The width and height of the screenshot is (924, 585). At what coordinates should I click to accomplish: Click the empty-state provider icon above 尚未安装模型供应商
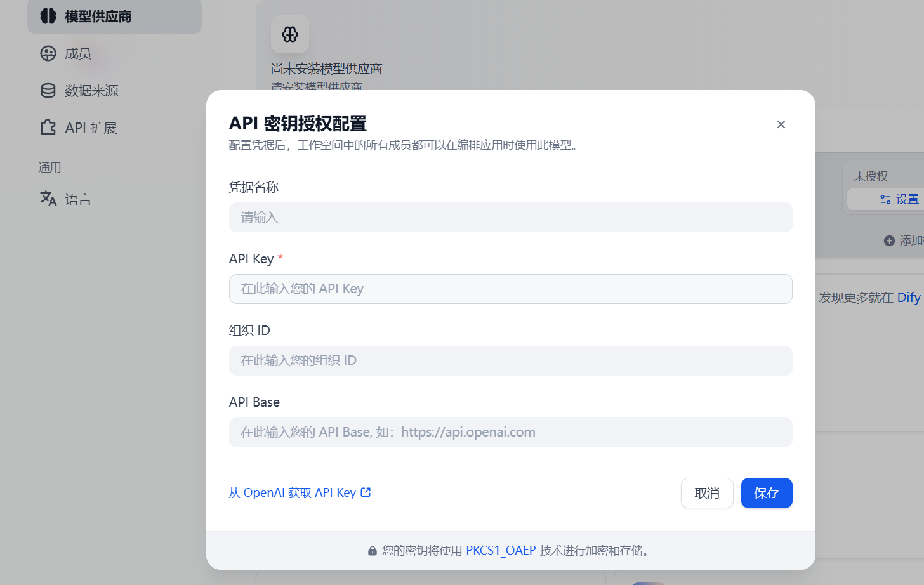(289, 34)
